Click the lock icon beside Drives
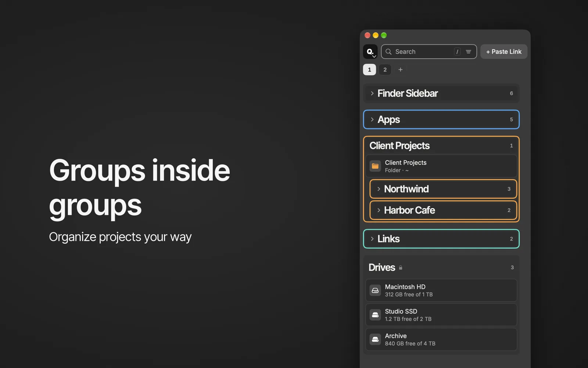The width and height of the screenshot is (588, 368). [x=401, y=268]
